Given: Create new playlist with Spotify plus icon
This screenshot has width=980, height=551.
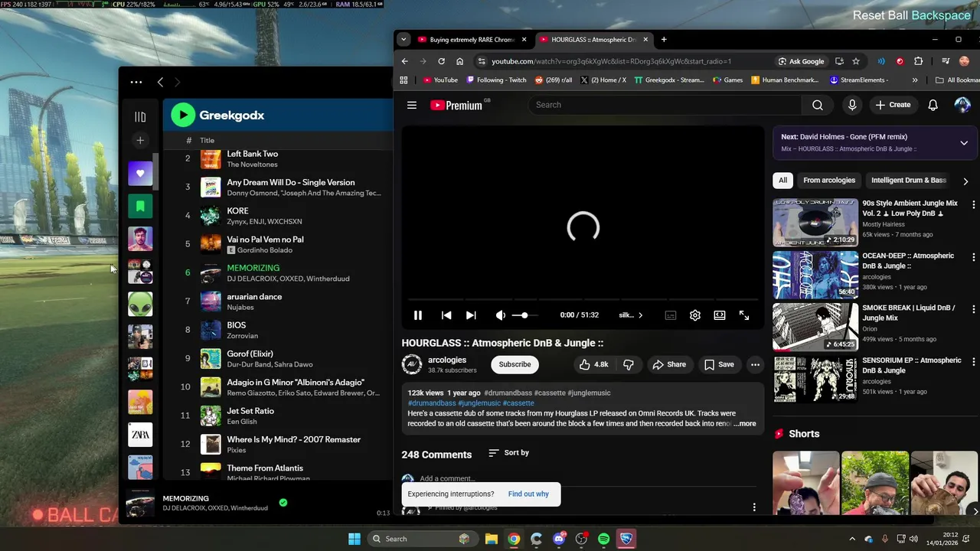Looking at the screenshot, I should 140,141.
